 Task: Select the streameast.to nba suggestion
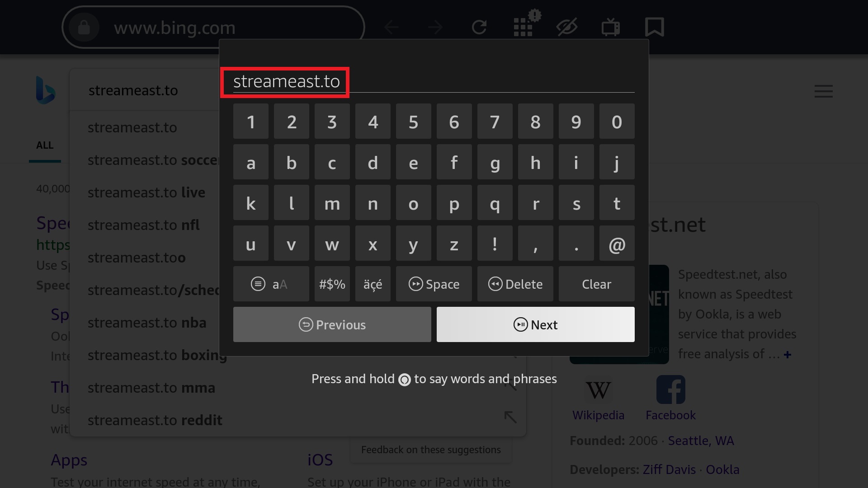[x=146, y=322]
